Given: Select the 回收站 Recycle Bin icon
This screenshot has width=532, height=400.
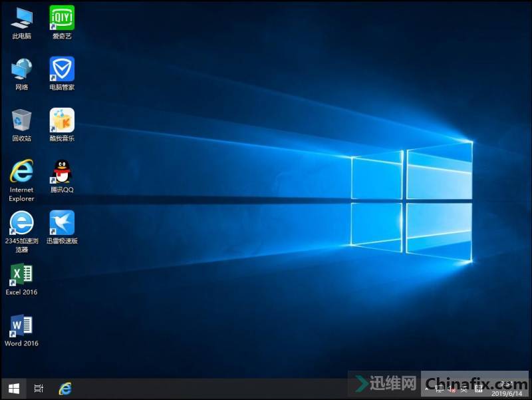Looking at the screenshot, I should coord(21,125).
